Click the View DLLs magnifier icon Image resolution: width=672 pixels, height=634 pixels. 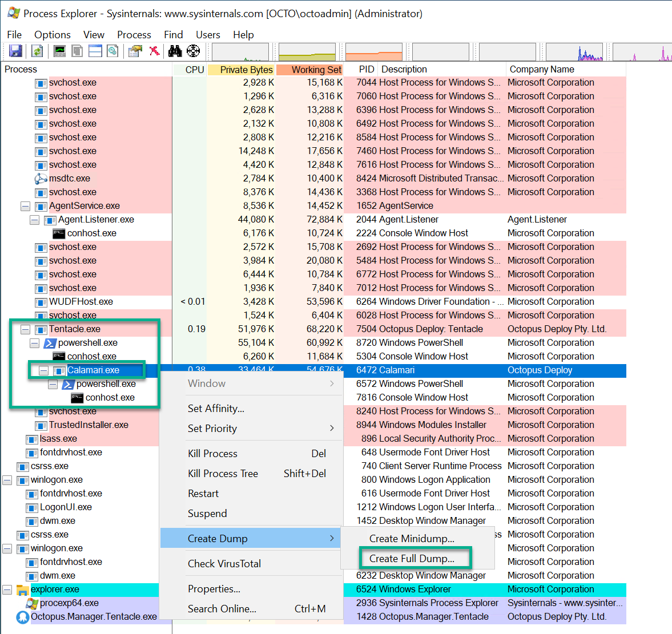pyautogui.click(x=112, y=51)
